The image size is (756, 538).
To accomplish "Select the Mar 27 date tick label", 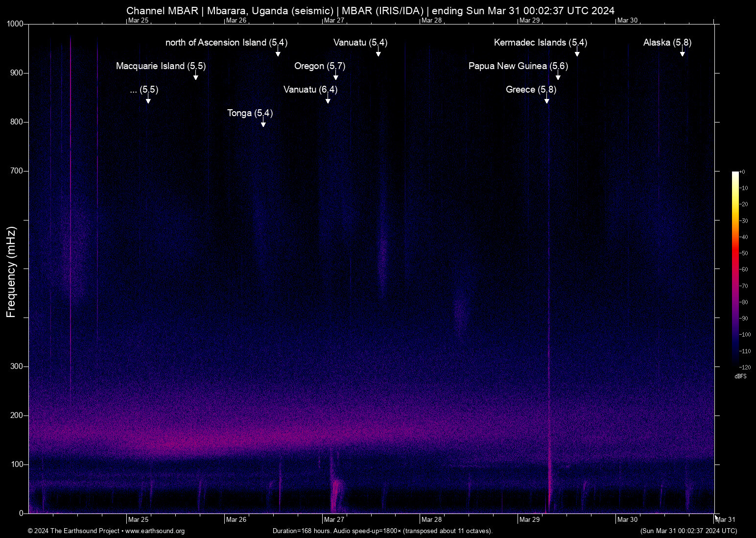I will [x=335, y=519].
